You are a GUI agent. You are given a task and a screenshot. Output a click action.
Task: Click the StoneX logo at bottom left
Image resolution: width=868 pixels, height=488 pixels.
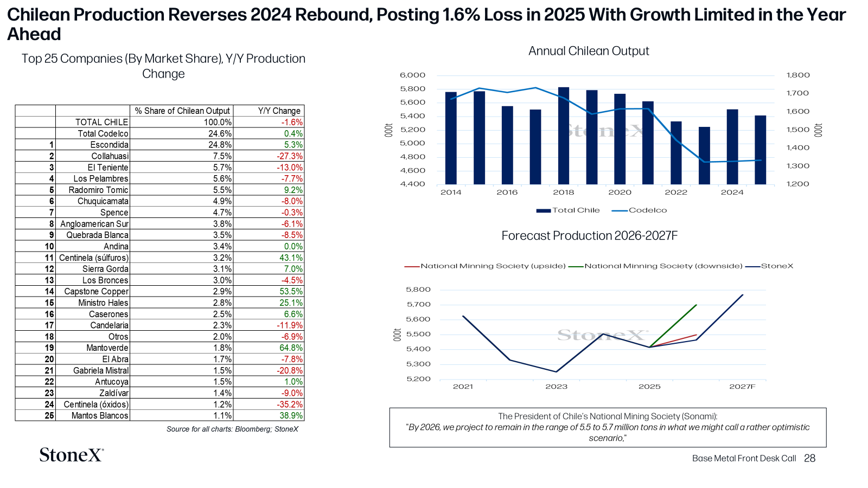72,454
